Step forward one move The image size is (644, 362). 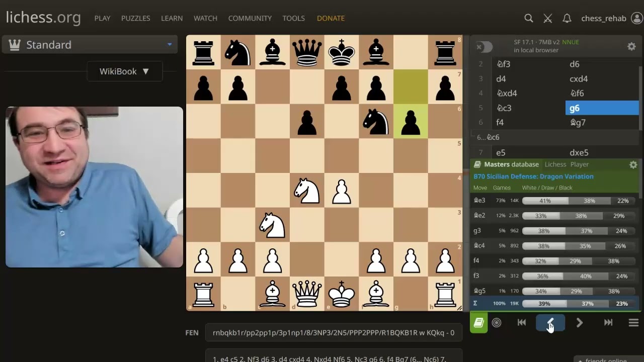pyautogui.click(x=579, y=323)
